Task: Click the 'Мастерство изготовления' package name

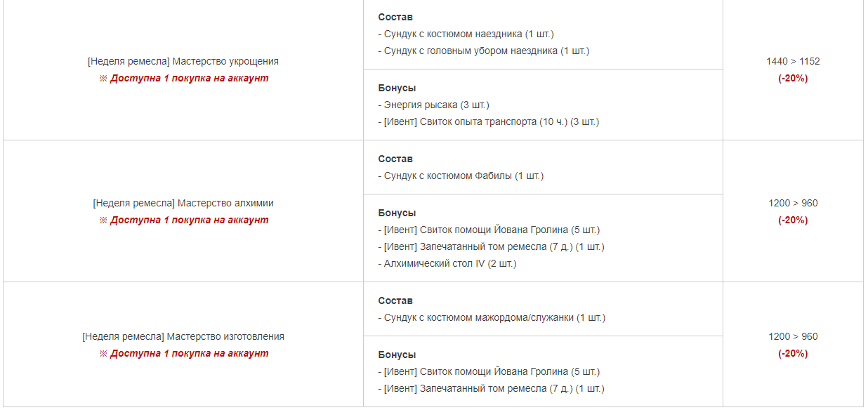Action: 183,337
